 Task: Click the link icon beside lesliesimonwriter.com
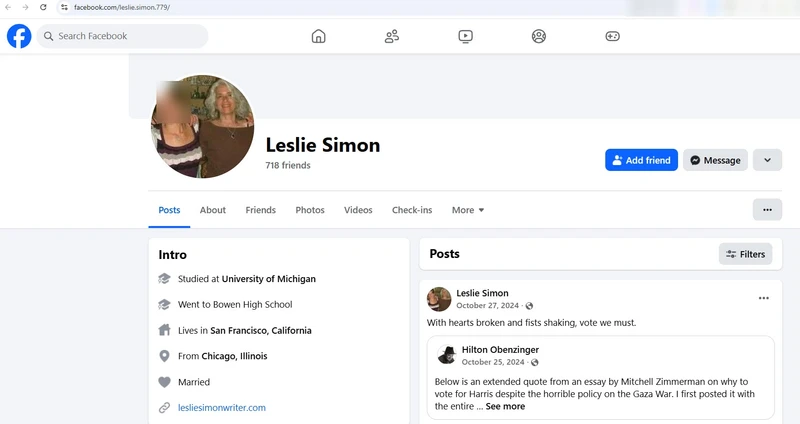164,408
